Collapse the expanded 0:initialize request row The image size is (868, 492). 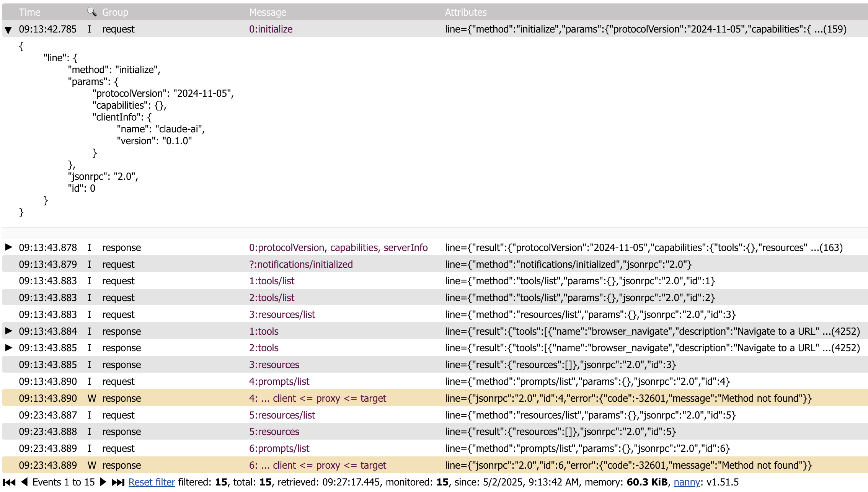tap(8, 30)
